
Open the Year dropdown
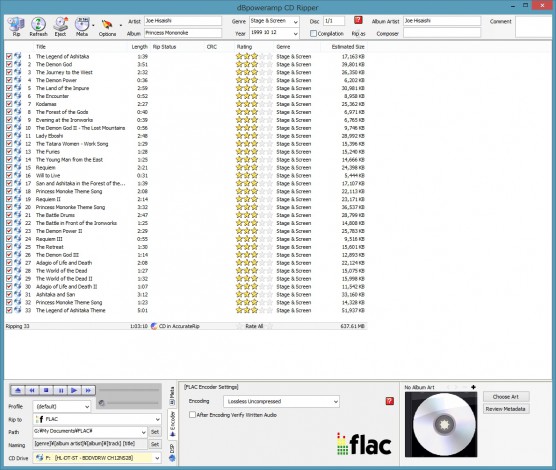coord(295,34)
